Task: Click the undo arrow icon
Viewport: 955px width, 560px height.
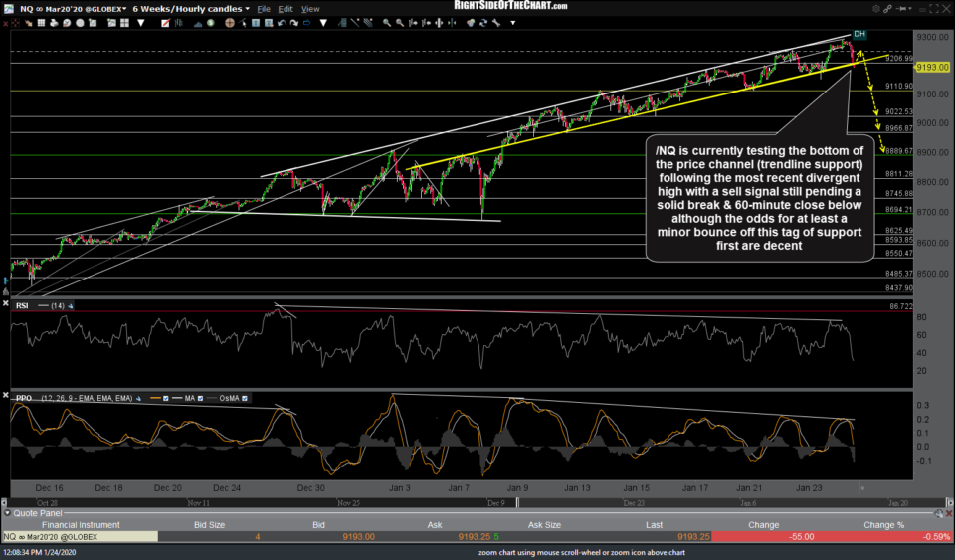Action: 282,23
